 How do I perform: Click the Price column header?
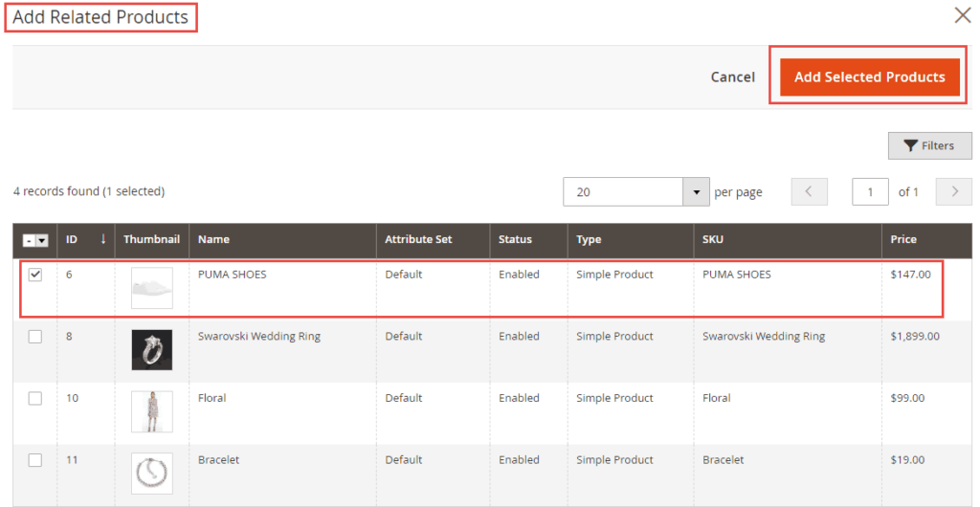[926, 240]
